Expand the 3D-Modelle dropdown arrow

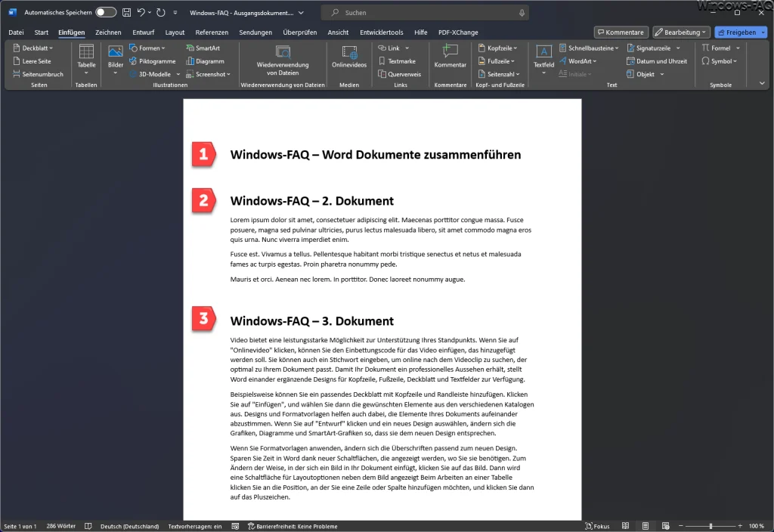click(178, 74)
